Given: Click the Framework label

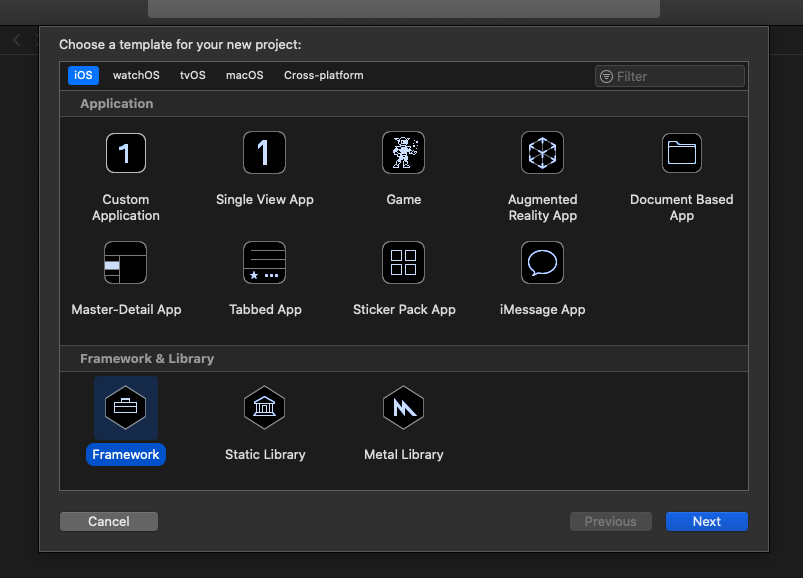Looking at the screenshot, I should tap(125, 455).
